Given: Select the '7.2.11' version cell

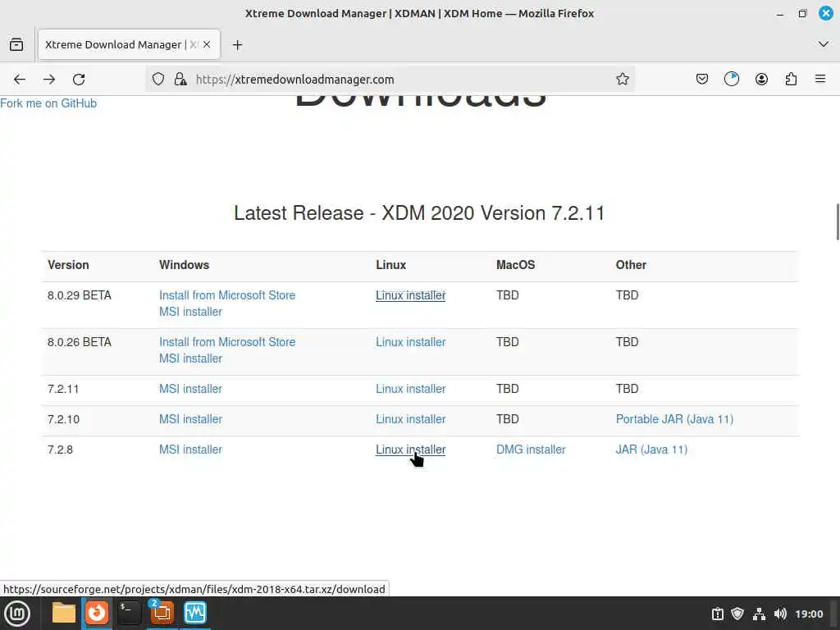Looking at the screenshot, I should coord(63,389).
